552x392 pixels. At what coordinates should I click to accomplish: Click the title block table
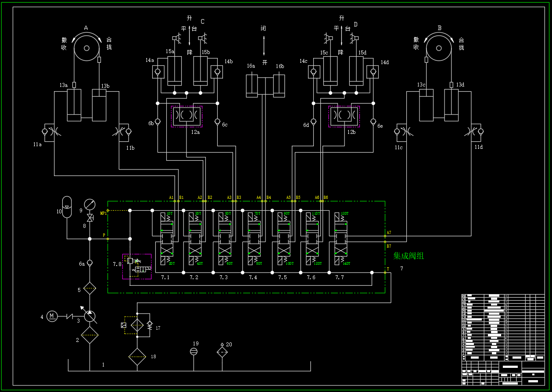503,339
